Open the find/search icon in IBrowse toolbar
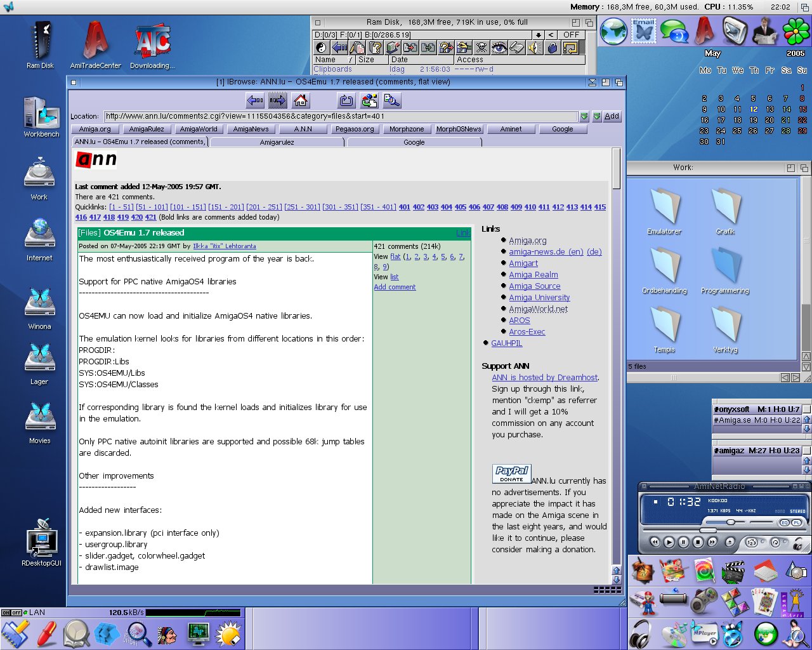 pos(392,100)
